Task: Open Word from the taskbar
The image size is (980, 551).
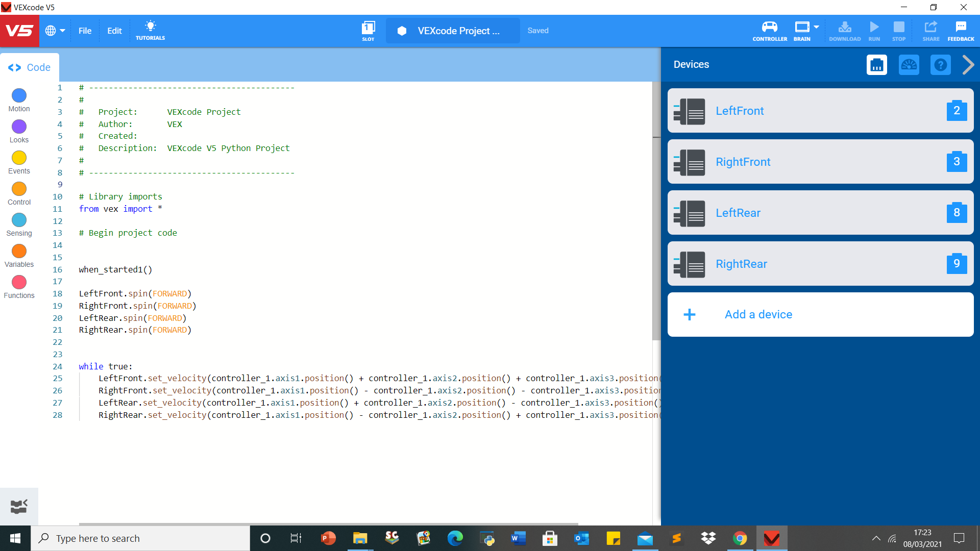Action: pos(518,538)
